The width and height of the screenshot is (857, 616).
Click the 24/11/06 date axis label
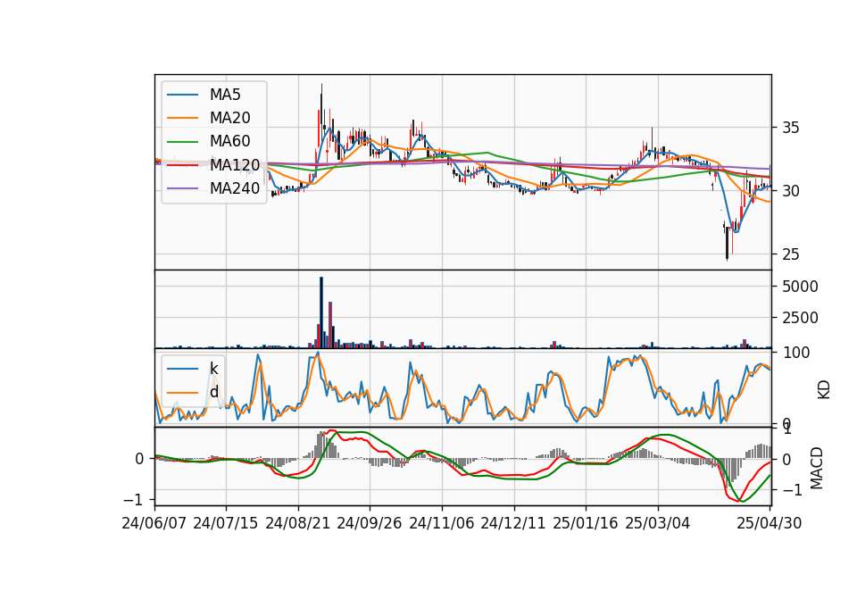[x=441, y=523]
